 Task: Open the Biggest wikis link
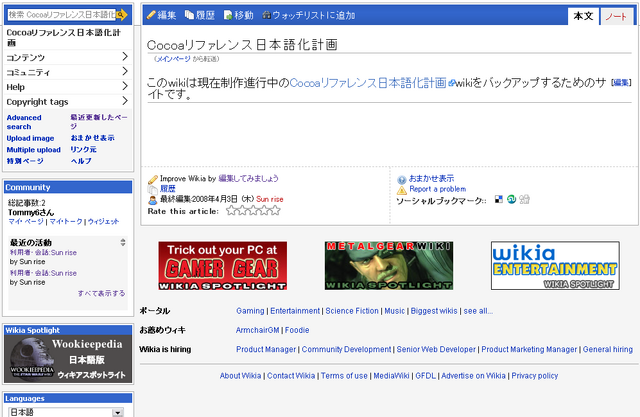pyautogui.click(x=434, y=311)
